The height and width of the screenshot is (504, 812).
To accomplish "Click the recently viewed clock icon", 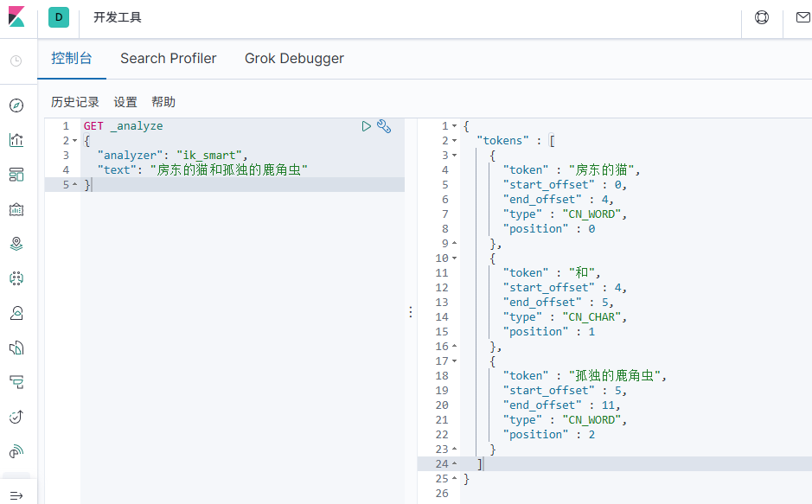I will click(16, 61).
